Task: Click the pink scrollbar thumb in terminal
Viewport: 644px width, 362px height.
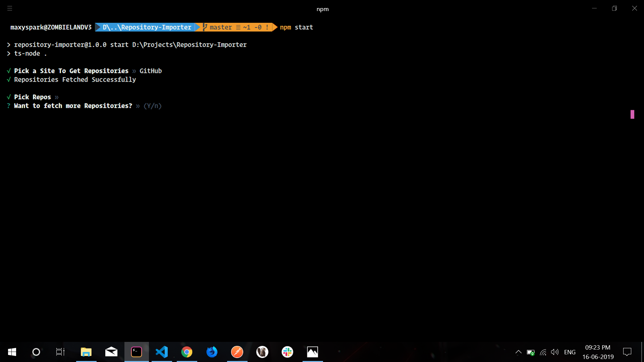Action: [x=632, y=114]
